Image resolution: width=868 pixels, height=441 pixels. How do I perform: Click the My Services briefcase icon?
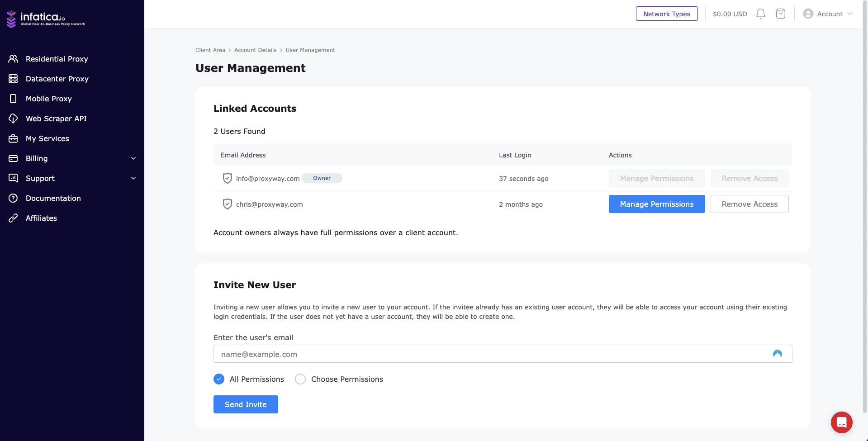click(13, 138)
